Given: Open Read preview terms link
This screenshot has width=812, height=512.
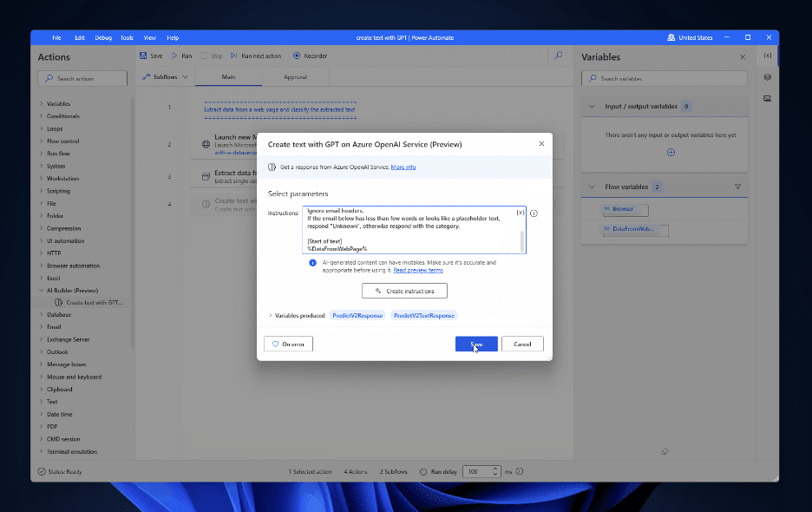Looking at the screenshot, I should (418, 270).
